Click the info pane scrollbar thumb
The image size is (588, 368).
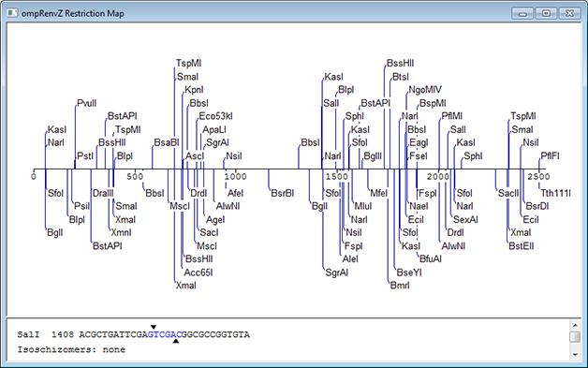[575, 336]
